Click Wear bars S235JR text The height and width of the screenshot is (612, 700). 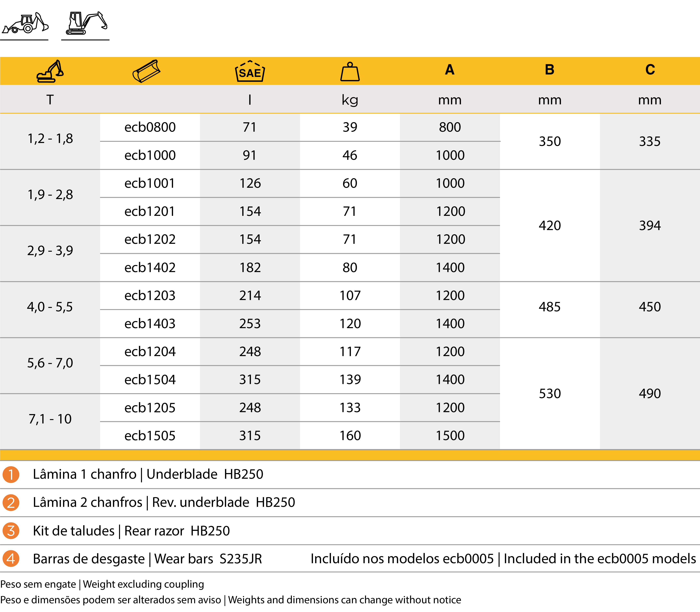[208, 559]
